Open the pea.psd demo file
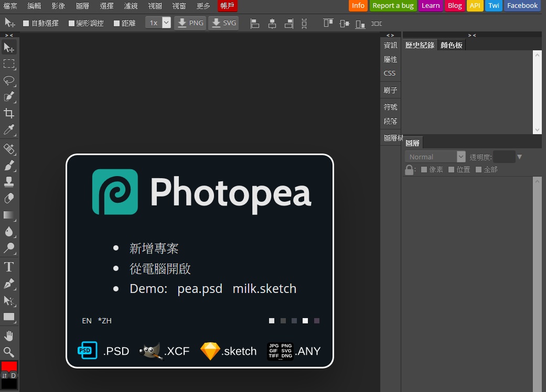This screenshot has height=392, width=546. point(200,289)
